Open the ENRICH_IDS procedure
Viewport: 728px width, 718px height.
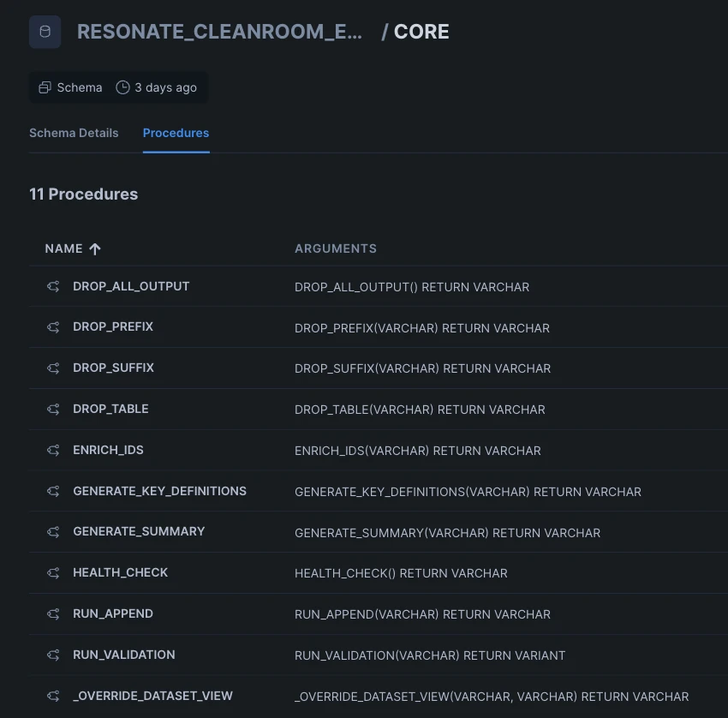108,450
